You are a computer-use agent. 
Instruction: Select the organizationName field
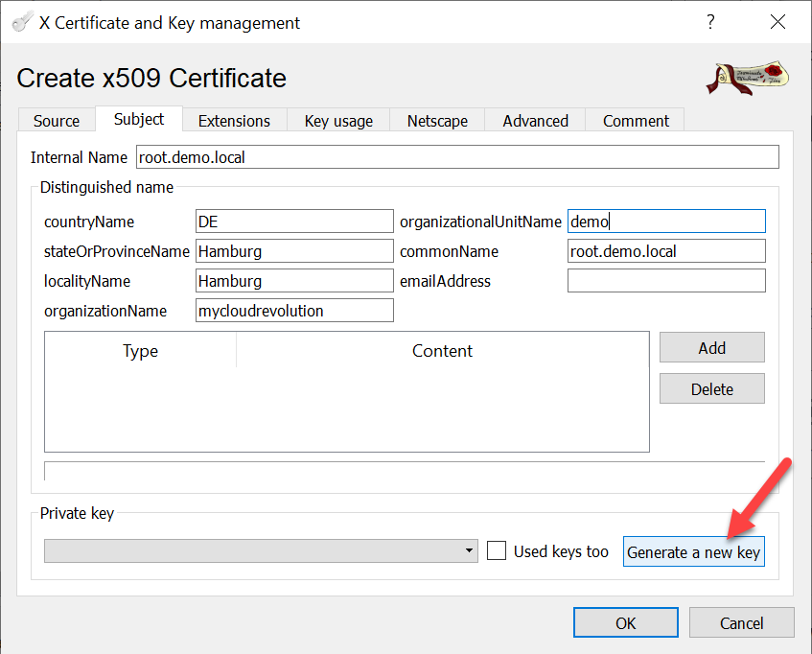coord(294,311)
